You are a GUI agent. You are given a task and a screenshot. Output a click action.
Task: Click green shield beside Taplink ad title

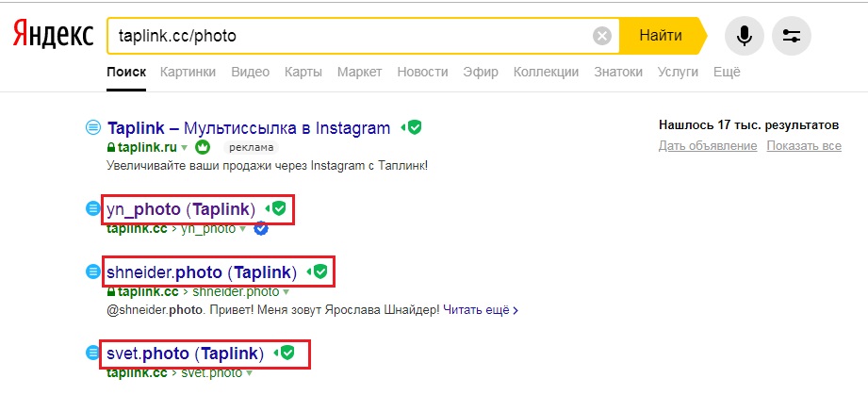coord(414,127)
